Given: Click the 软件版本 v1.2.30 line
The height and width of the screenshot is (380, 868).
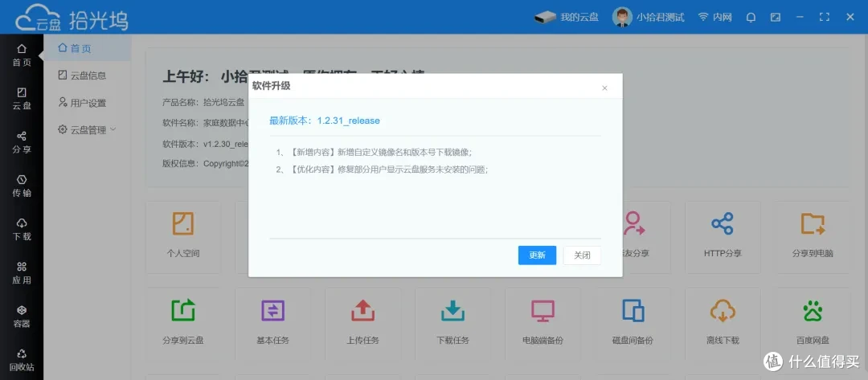Looking at the screenshot, I should 205,144.
